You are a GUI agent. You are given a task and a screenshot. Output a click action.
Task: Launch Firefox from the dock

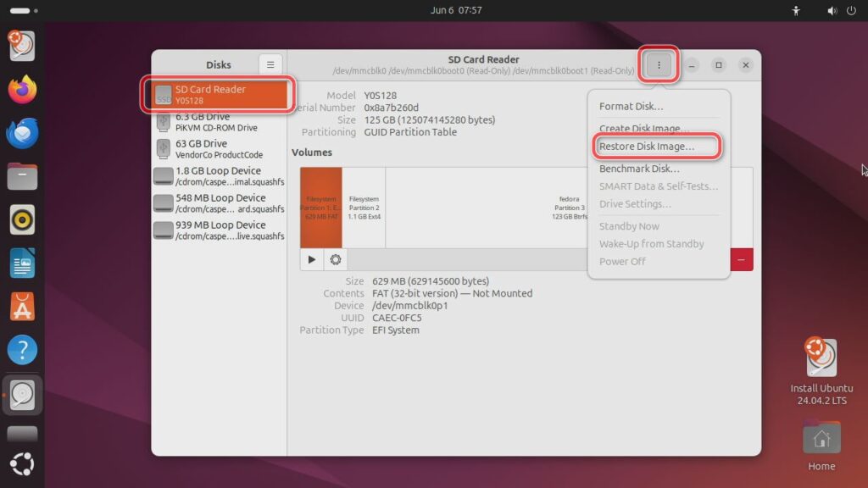(x=23, y=88)
